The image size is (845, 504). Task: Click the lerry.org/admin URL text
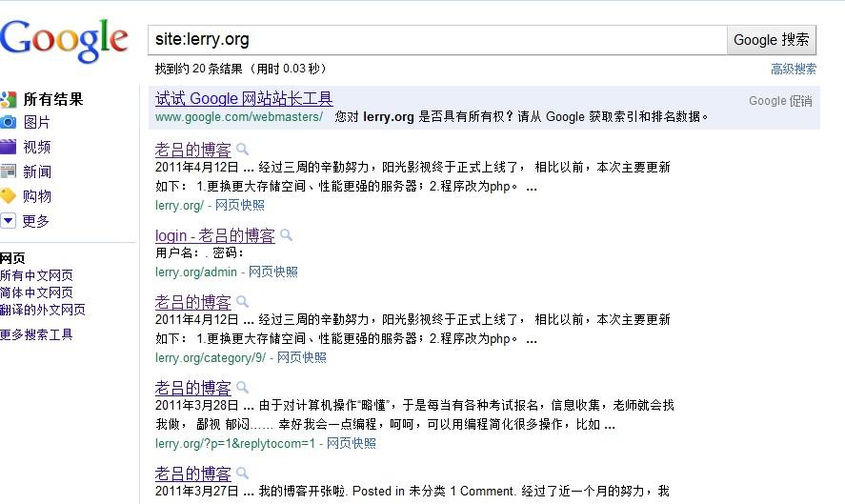[196, 272]
